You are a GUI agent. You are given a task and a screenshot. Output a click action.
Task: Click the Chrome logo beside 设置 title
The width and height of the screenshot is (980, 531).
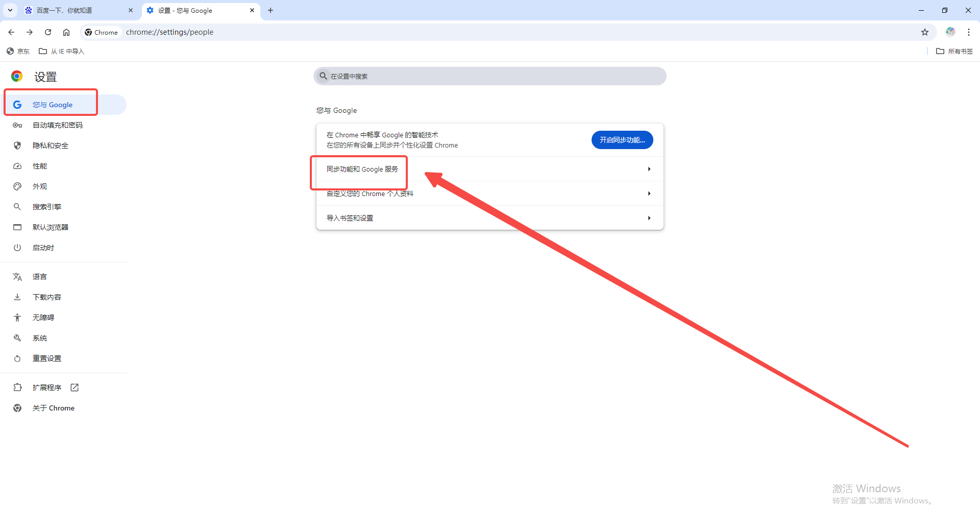click(x=17, y=76)
